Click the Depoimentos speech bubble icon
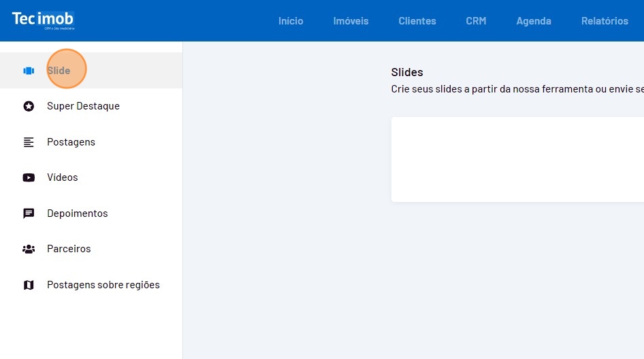 click(x=29, y=213)
